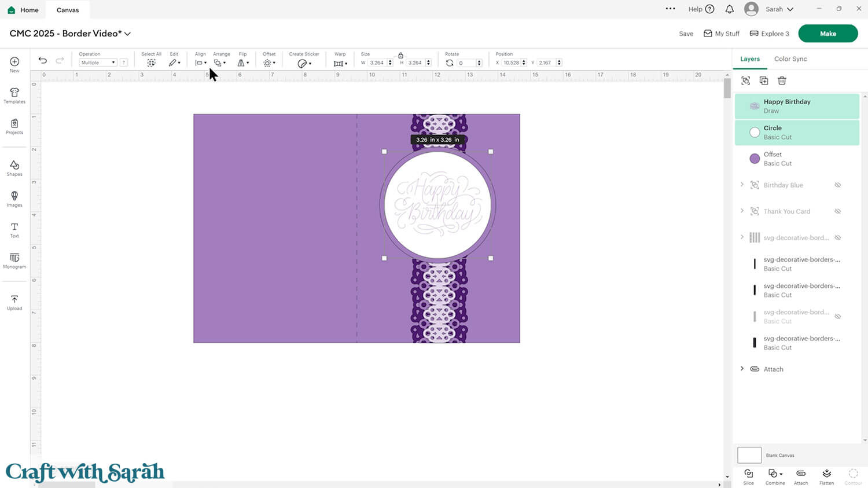Click the notifications bell icon
868x488 pixels.
point(729,9)
